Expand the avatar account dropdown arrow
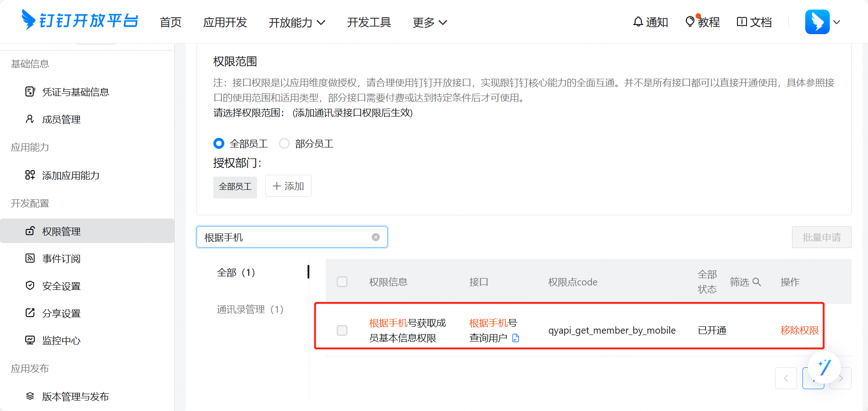Viewport: 868px width, 411px height. [x=837, y=22]
